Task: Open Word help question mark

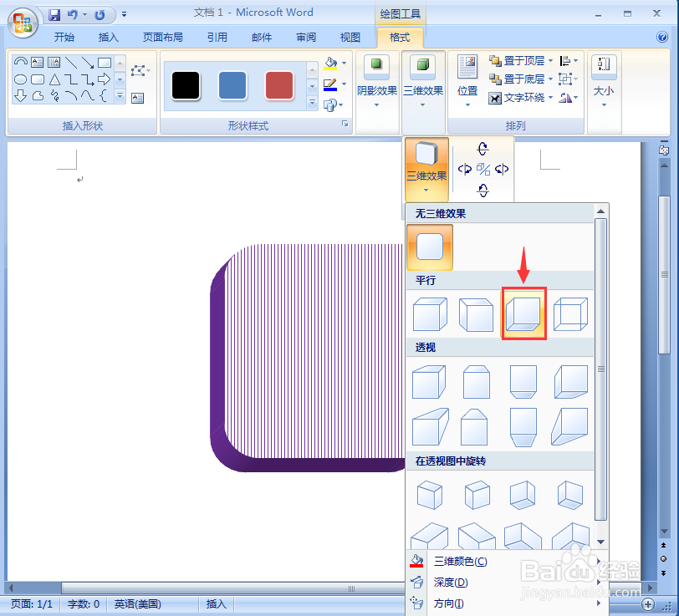Action: pyautogui.click(x=662, y=37)
